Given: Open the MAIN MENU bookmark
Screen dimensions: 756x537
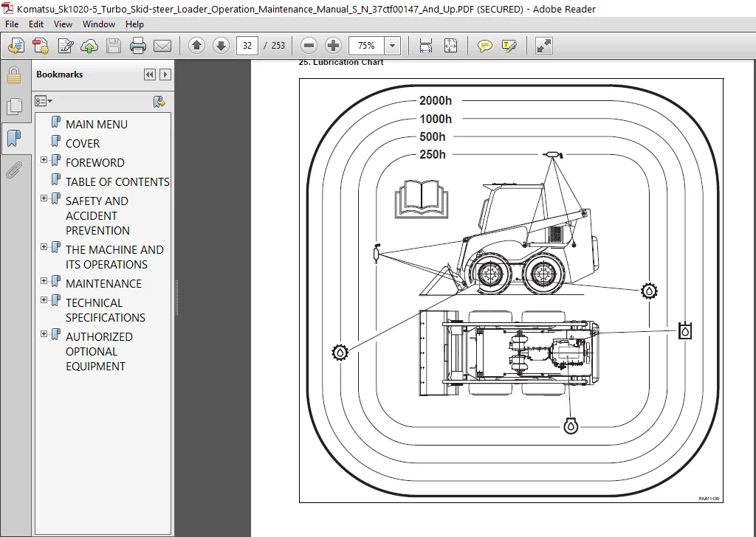Looking at the screenshot, I should [x=97, y=124].
